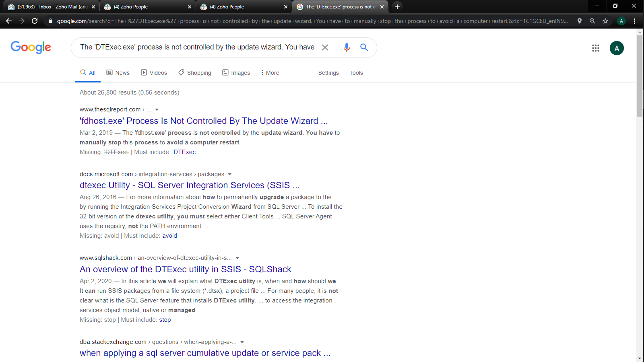Open the 'fdhost.exe' Process result link

tap(204, 121)
